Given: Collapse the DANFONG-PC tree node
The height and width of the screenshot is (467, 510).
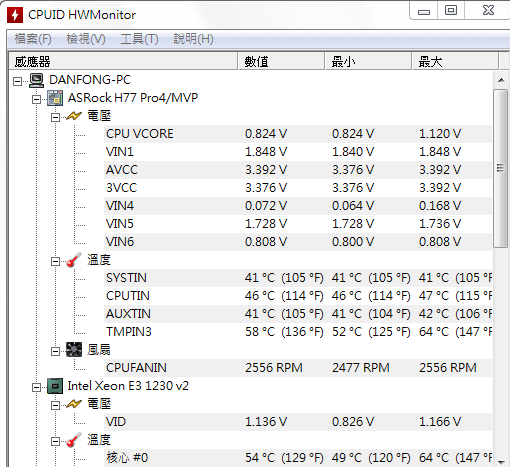Looking at the screenshot, I should (17, 81).
